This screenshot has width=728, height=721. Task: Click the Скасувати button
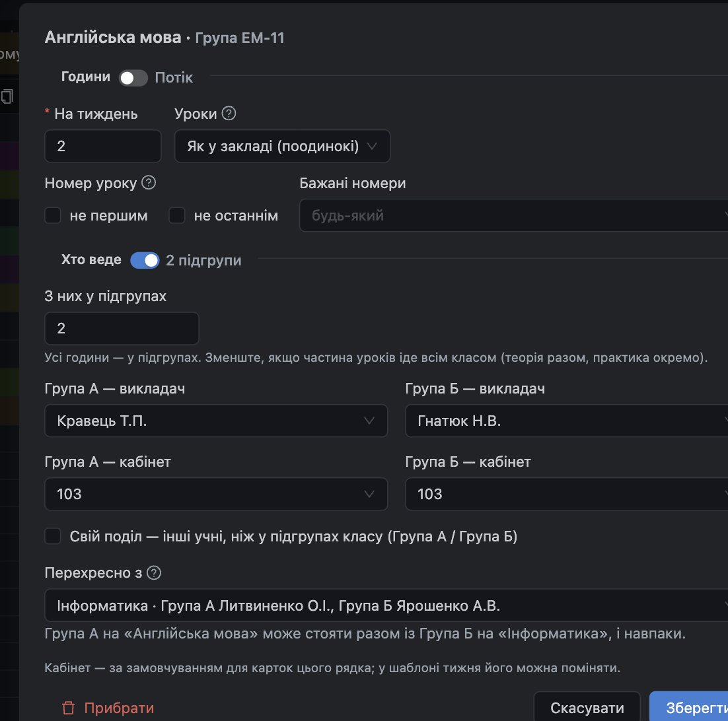pos(587,708)
